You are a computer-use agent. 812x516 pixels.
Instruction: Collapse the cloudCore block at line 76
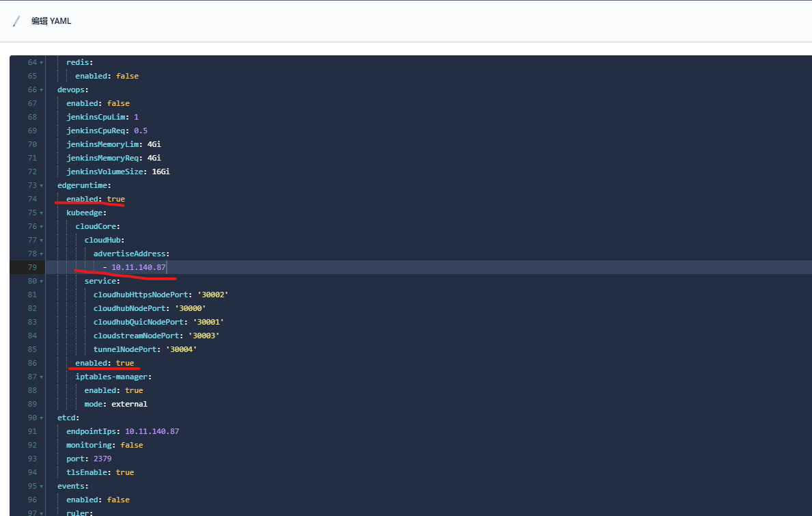point(41,227)
